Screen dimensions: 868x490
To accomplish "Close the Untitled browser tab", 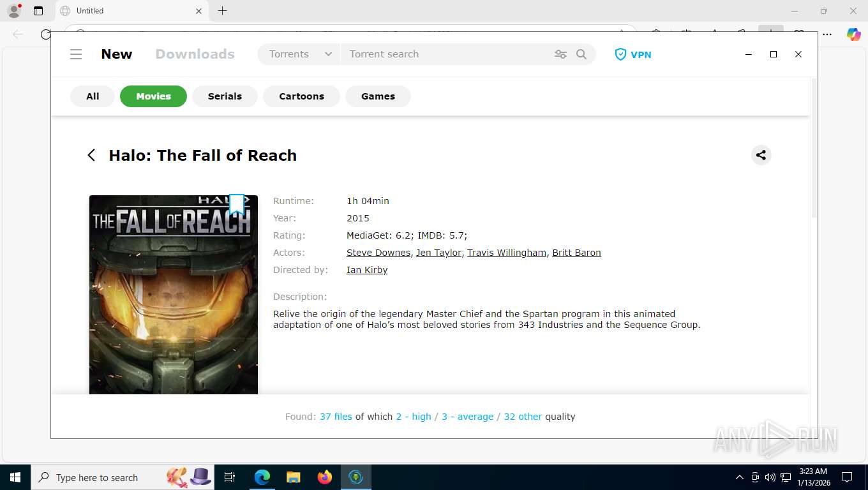I will point(198,11).
